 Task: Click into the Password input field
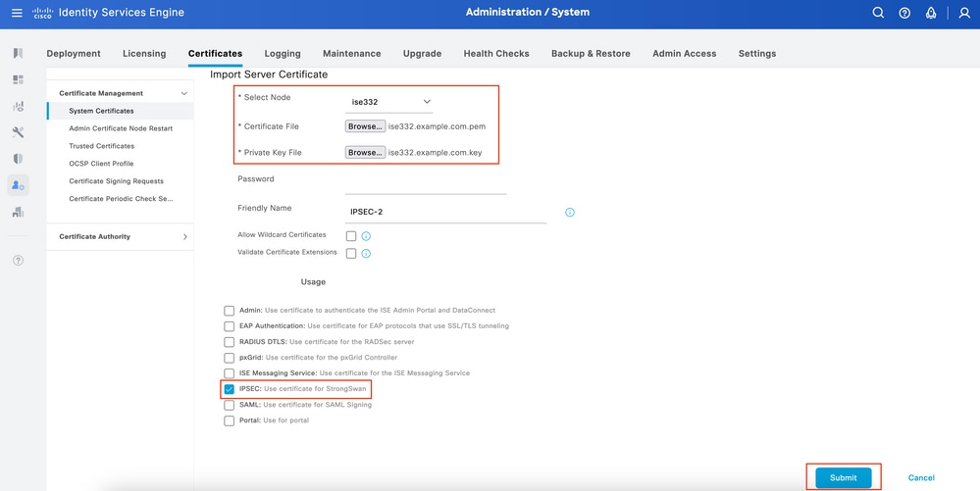coord(426,184)
